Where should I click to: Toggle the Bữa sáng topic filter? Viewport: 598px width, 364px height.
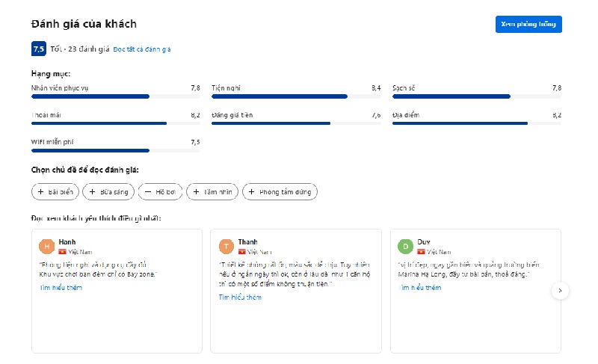pyautogui.click(x=108, y=192)
